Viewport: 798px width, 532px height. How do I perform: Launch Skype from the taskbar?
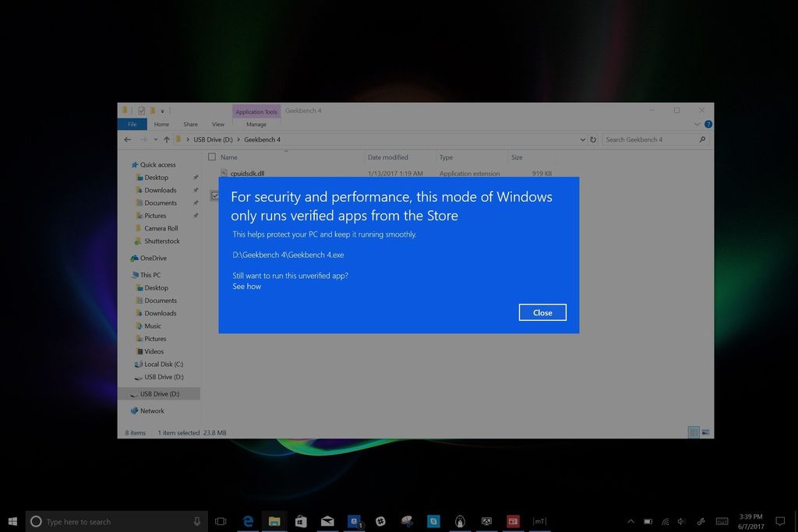[433, 521]
